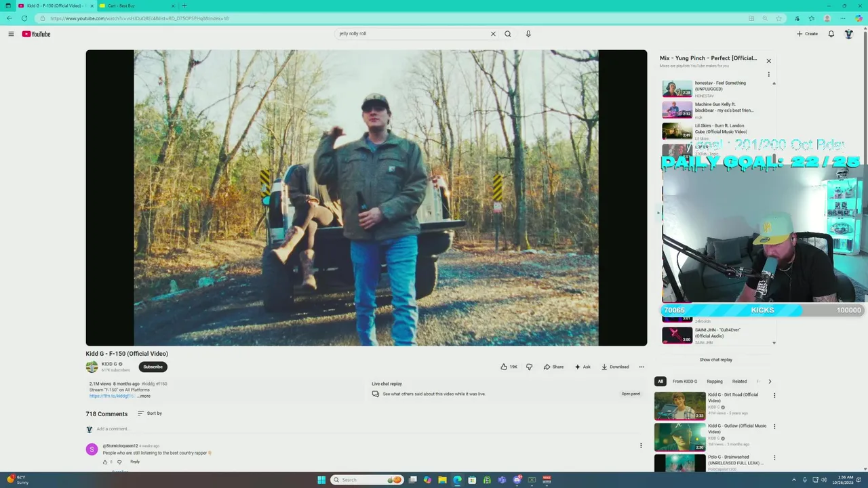Viewport: 868px width, 488px height.
Task: Click the Create button
Action: coord(807,34)
